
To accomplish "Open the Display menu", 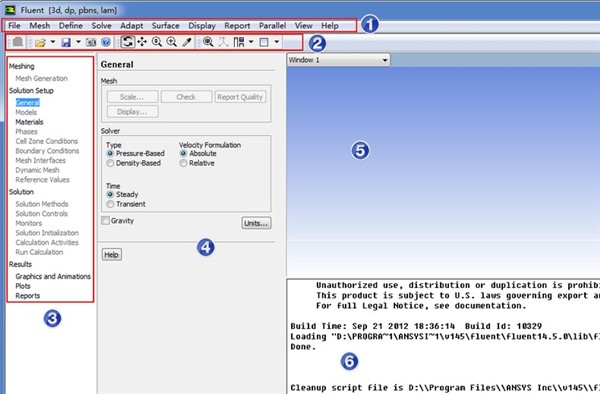I will point(202,26).
